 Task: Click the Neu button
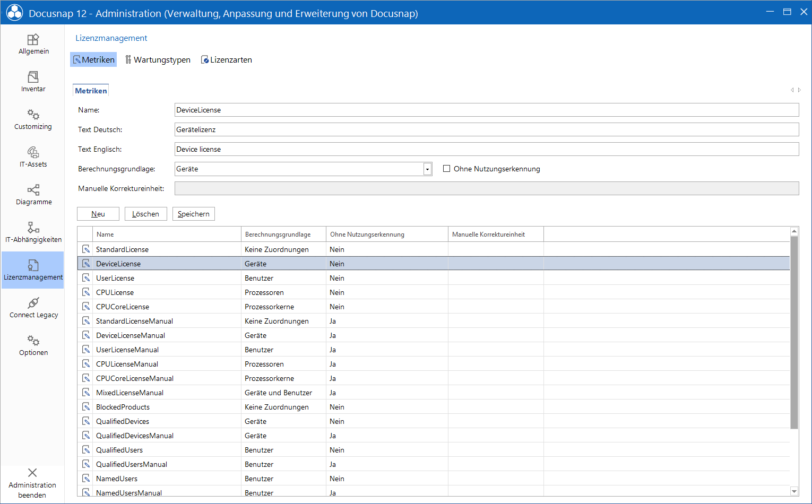pyautogui.click(x=98, y=214)
